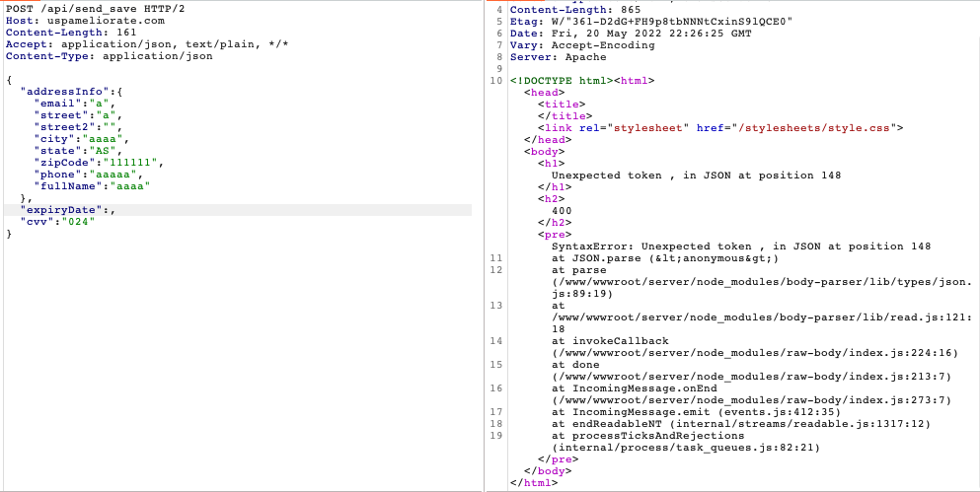
Task: Select the opening <title> tag
Action: (562, 105)
